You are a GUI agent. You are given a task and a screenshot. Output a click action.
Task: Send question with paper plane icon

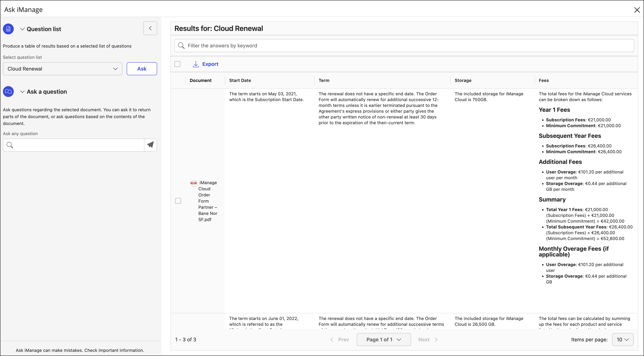click(x=150, y=145)
